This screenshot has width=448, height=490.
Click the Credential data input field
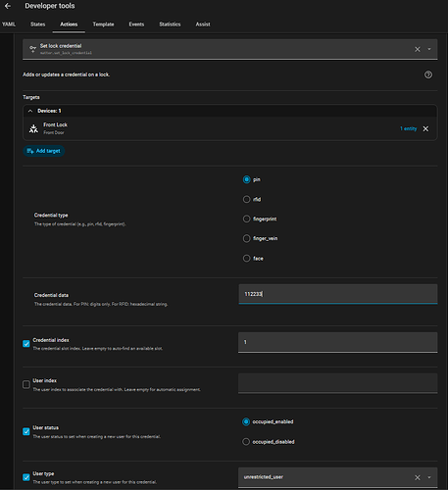pos(338,294)
